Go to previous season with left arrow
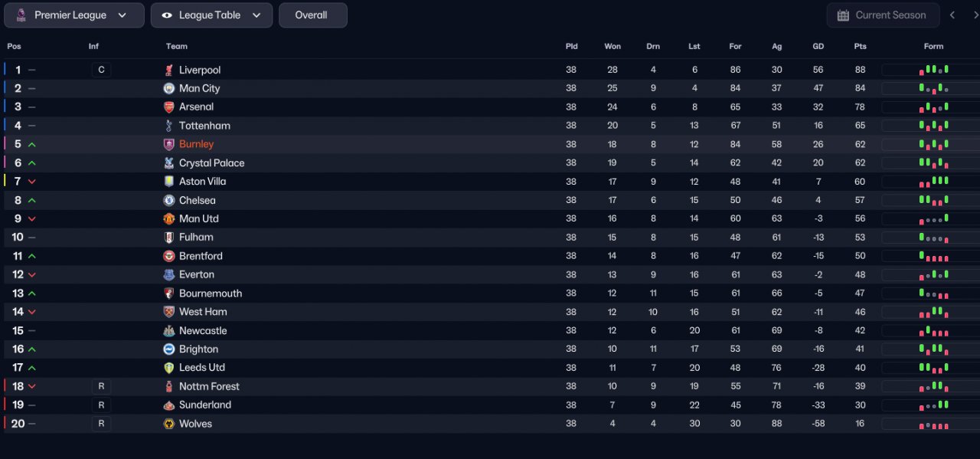Image resolution: width=980 pixels, height=459 pixels. (952, 15)
